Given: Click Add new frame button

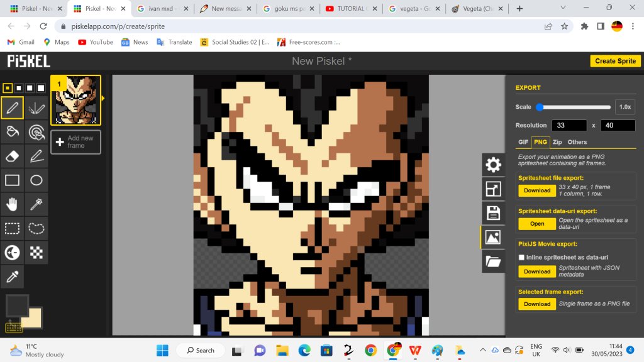Looking at the screenshot, I should point(76,142).
